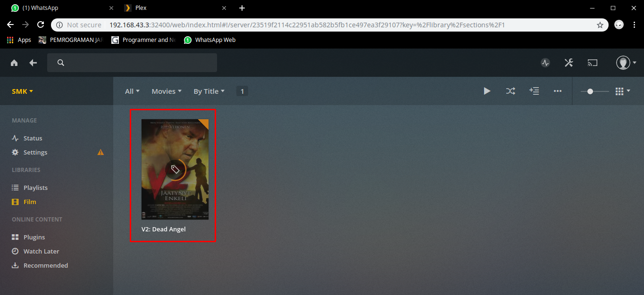Adjust the poster size slider
Screen dimensions: 644x295
(x=594, y=91)
